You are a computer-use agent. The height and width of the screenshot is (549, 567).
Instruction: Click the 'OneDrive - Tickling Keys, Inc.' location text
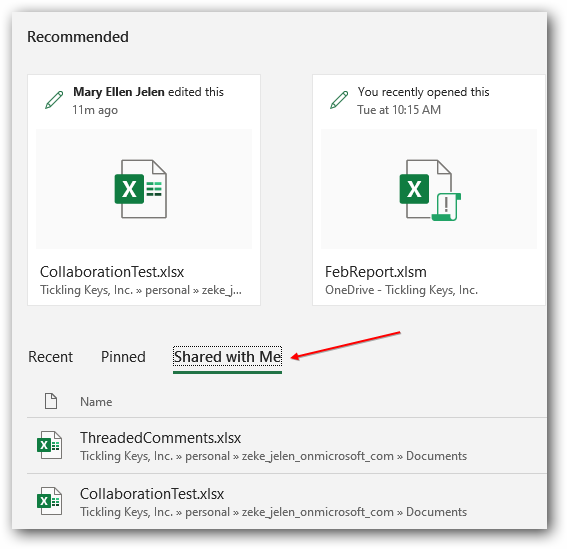point(401,290)
